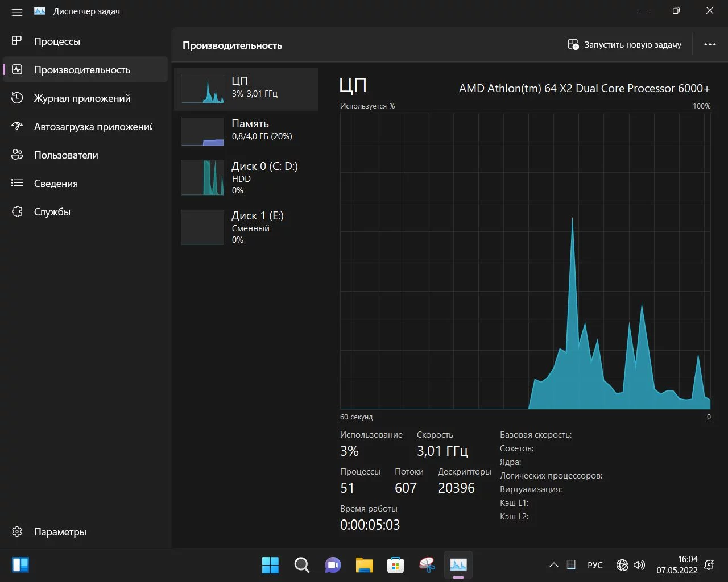Click the Базовая скорость label
The image size is (728, 582).
[x=536, y=435]
